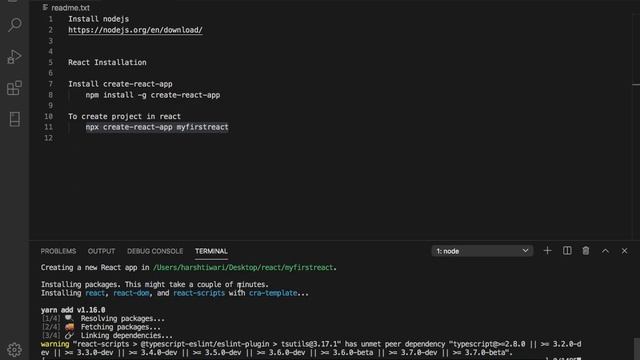Click 'cra-template' in terminal output
The image size is (640, 360).
(273, 293)
